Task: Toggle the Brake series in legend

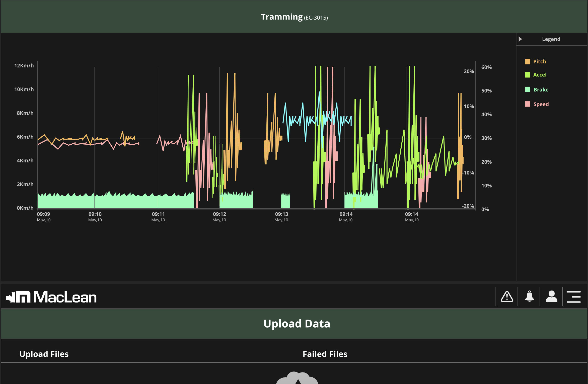Action: (541, 90)
